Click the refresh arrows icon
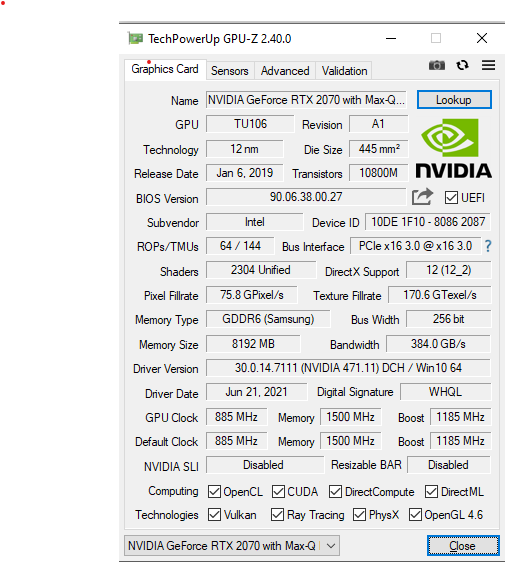Image resolution: width=505 pixels, height=562 pixels. 462,65
